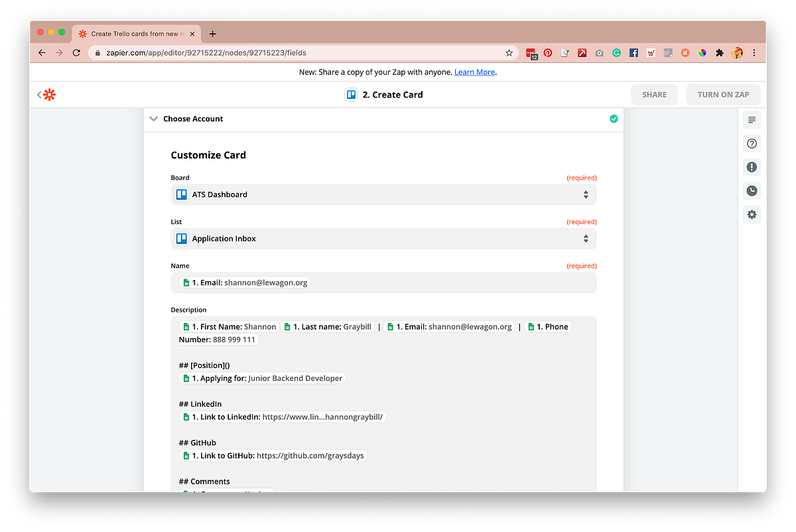The width and height of the screenshot is (796, 532).
Task: Open the notes outline icon in right sidebar
Action: pyautogui.click(x=752, y=120)
